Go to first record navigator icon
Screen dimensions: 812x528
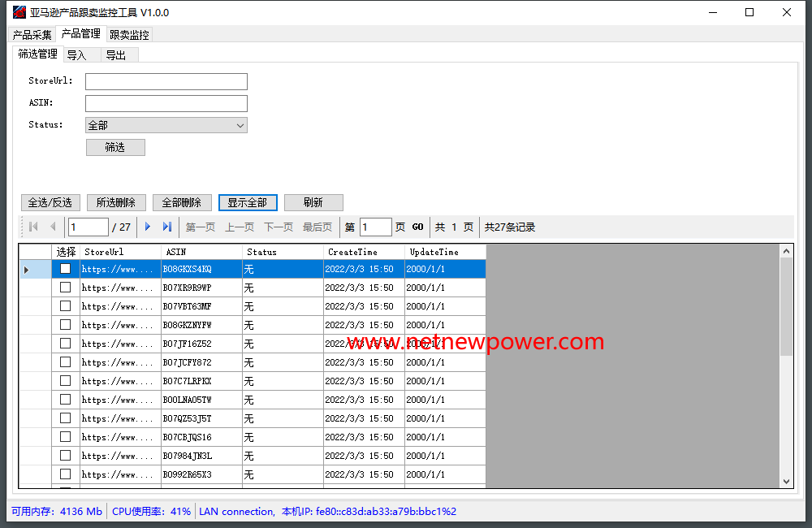point(33,227)
